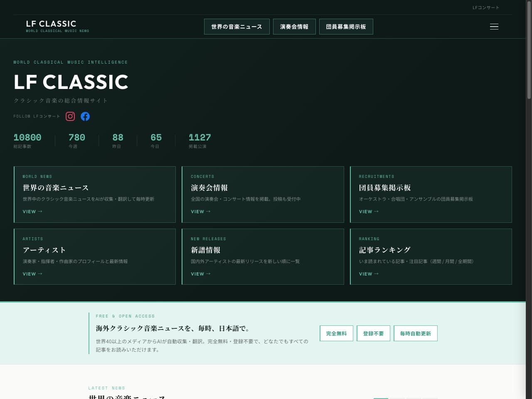Click VIEW arrow in Concerts card
Screen dimensions: 532x399
coord(201,212)
